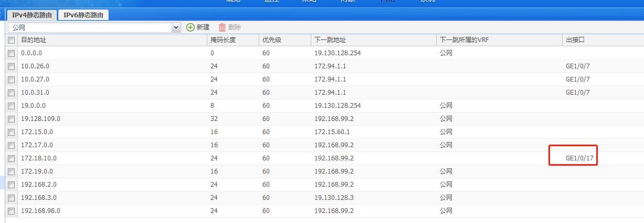644x223 pixels.
Task: Sort by 下一跳地址 column header
Action: point(374,40)
